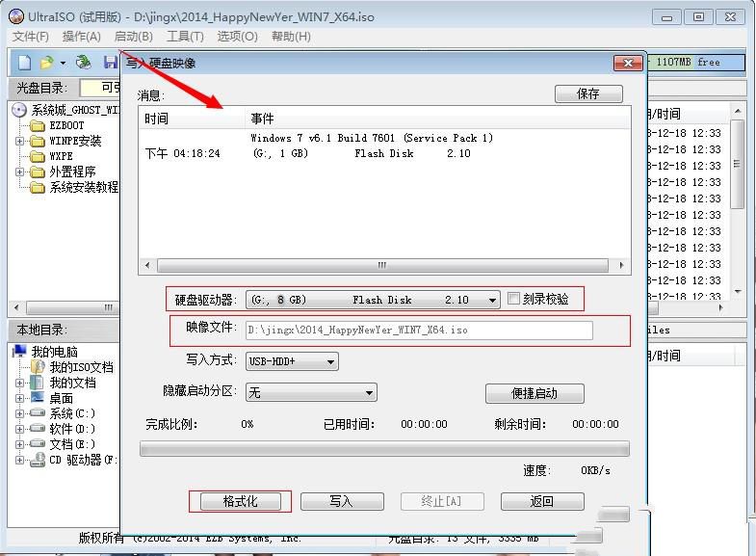Viewport: 756px width, 556px height.
Task: Click the 格式化 button
Action: click(239, 501)
